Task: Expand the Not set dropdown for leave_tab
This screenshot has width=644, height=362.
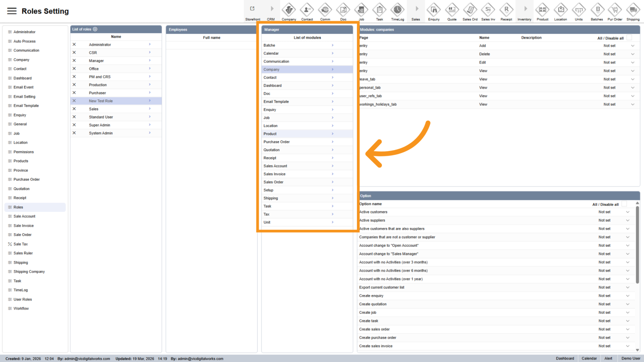Action: pyautogui.click(x=632, y=79)
